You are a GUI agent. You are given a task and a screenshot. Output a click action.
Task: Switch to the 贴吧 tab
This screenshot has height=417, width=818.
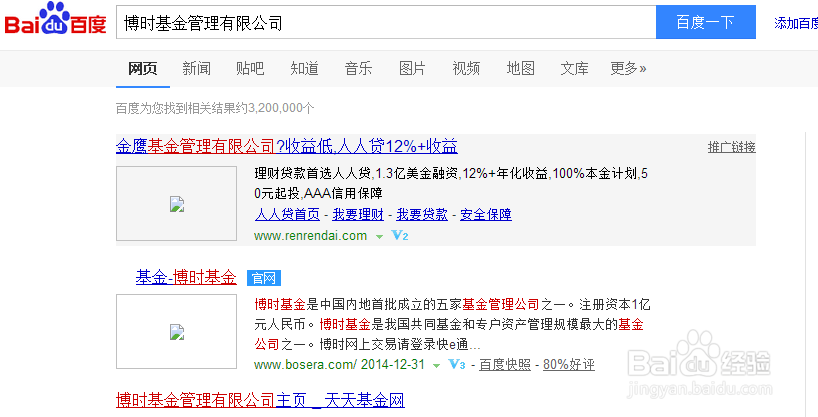[x=250, y=68]
